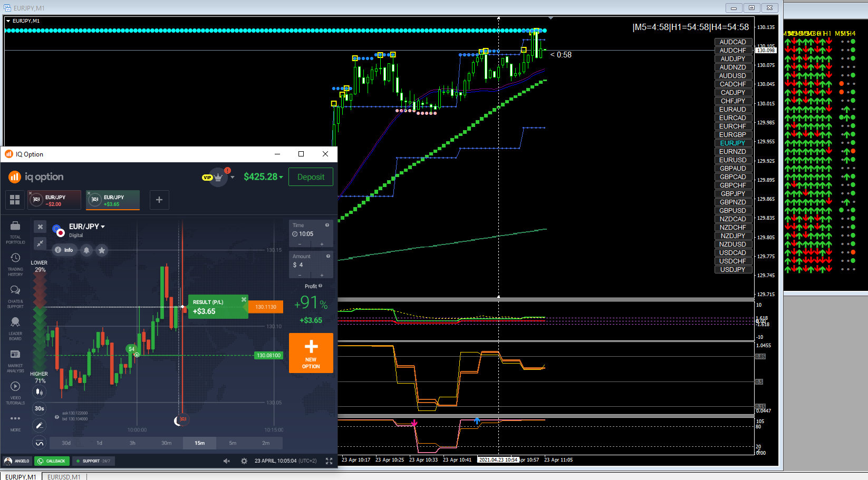Switch to the EURUSD,M1 chart tab
Image resolution: width=868 pixels, height=480 pixels.
64,477
